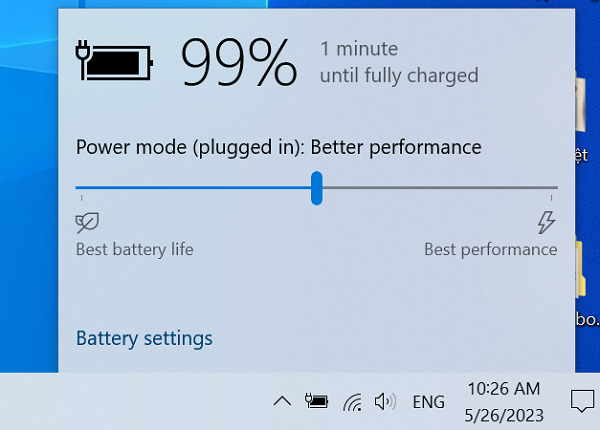This screenshot has height=430, width=600.
Task: Select the Best battery life label
Action: point(135,249)
